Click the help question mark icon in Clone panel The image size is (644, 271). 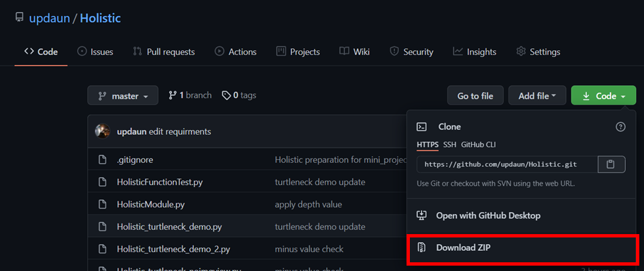620,127
